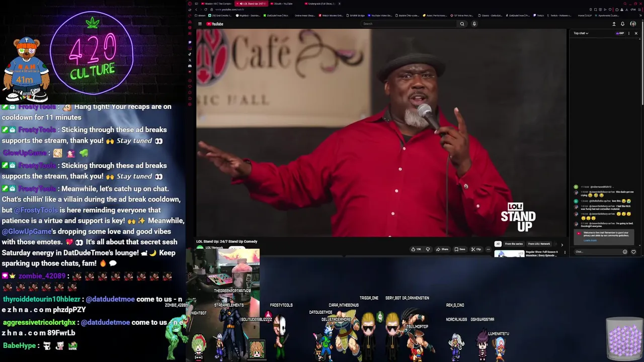This screenshot has width=644, height=362.
Task: Open the YouTube account avatar menu
Action: click(633, 24)
